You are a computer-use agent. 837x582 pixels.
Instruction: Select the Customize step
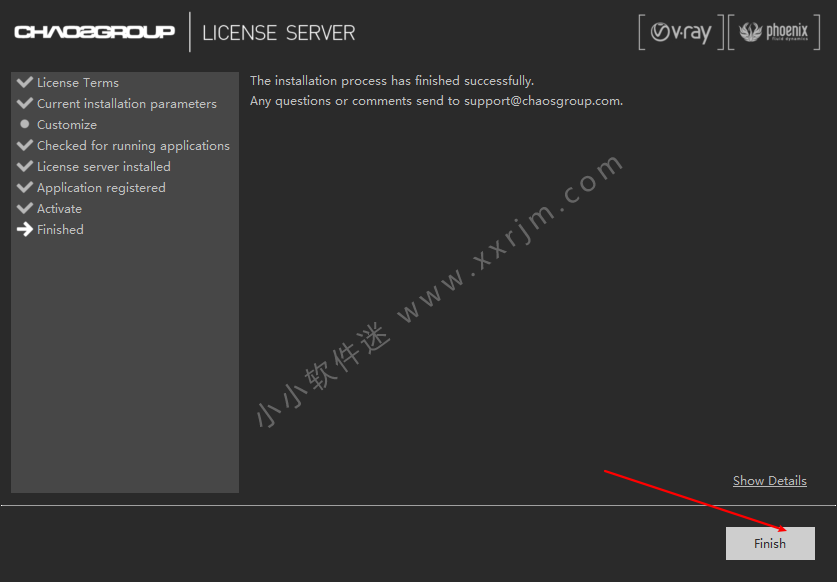click(x=67, y=124)
